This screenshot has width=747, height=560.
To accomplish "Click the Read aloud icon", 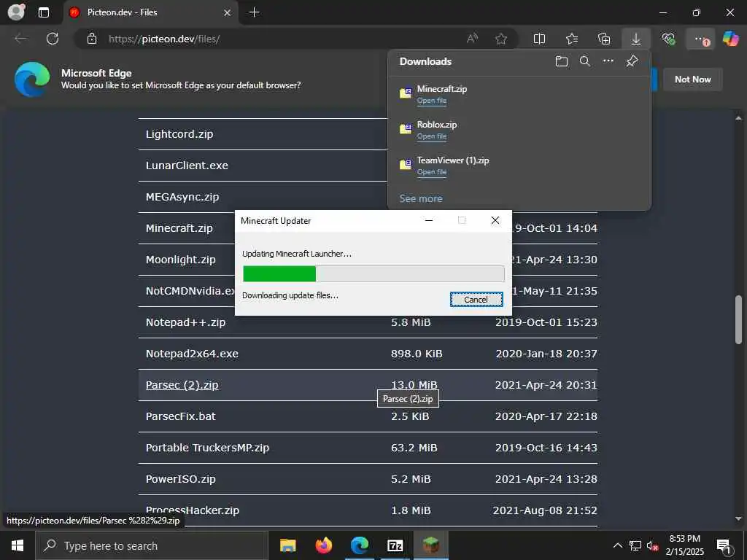I will point(472,39).
